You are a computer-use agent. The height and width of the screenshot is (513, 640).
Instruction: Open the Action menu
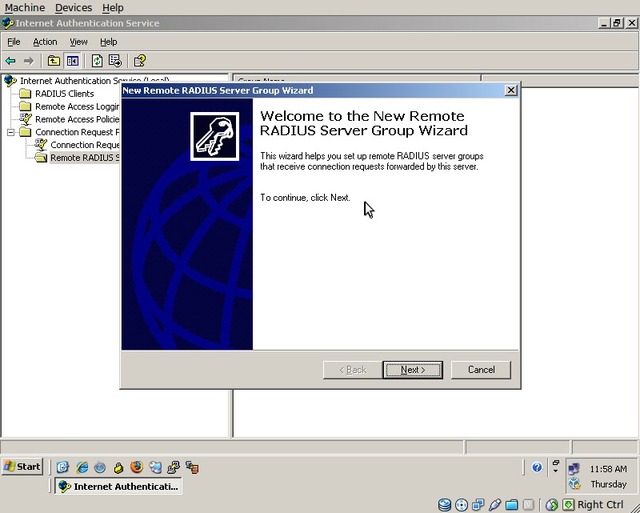tap(45, 42)
